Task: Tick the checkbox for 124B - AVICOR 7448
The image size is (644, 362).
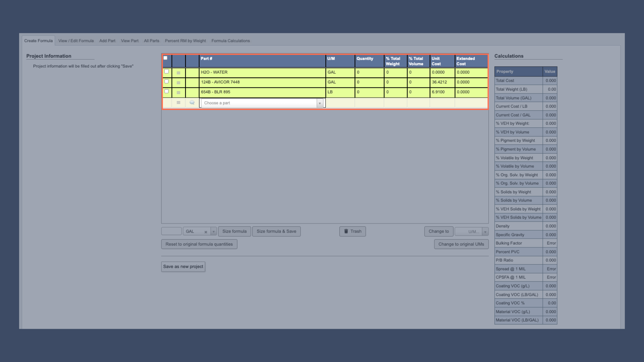Action: pos(166,81)
